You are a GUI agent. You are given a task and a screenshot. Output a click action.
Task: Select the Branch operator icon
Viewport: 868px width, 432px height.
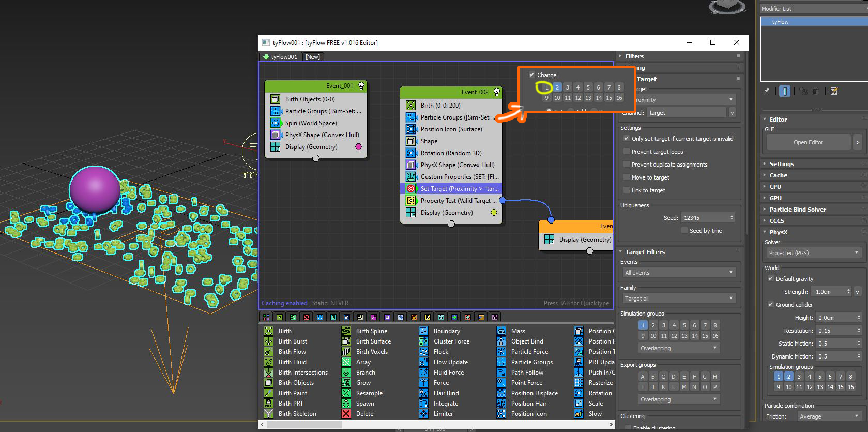[x=346, y=373]
